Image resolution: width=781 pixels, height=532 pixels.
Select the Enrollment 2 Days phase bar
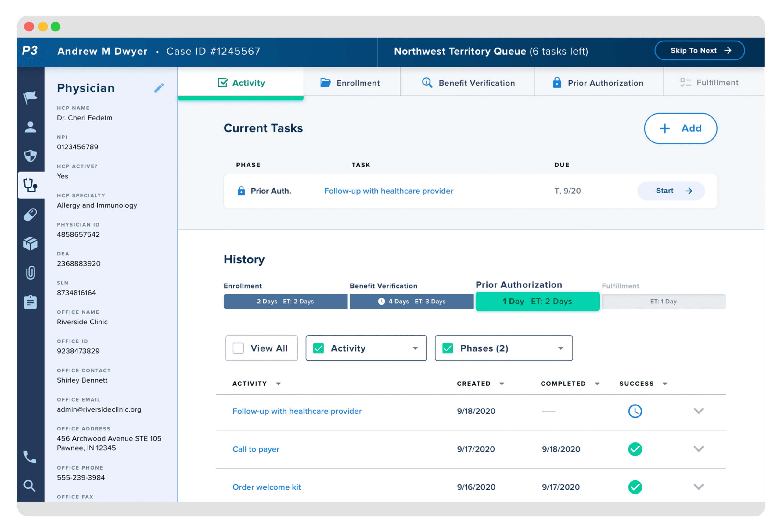coord(286,301)
